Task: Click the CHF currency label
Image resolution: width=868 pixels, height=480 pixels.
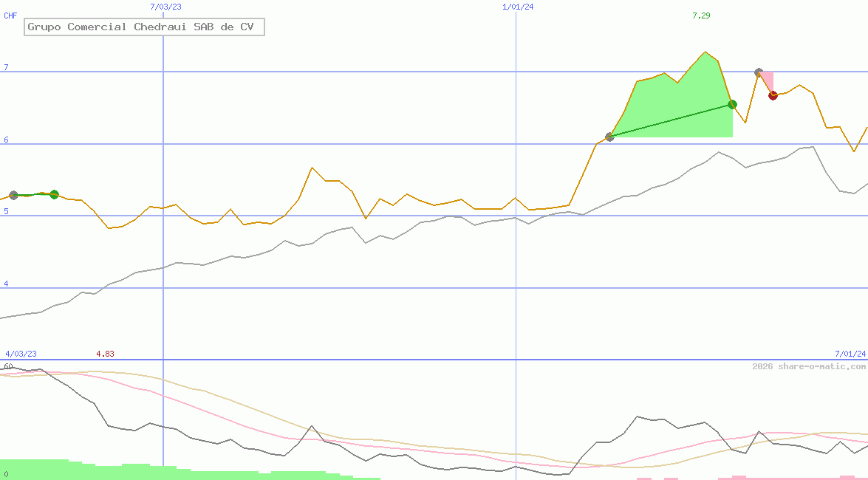Action: click(x=10, y=16)
